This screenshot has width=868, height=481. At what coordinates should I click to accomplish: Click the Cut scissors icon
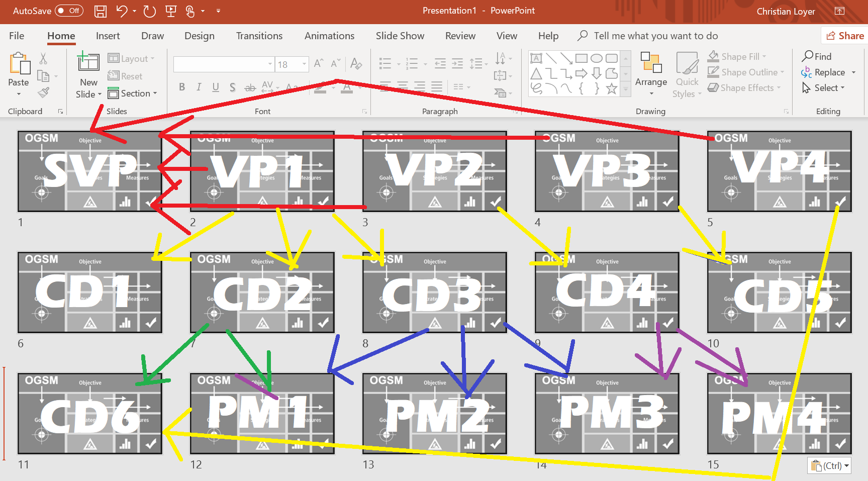point(43,59)
